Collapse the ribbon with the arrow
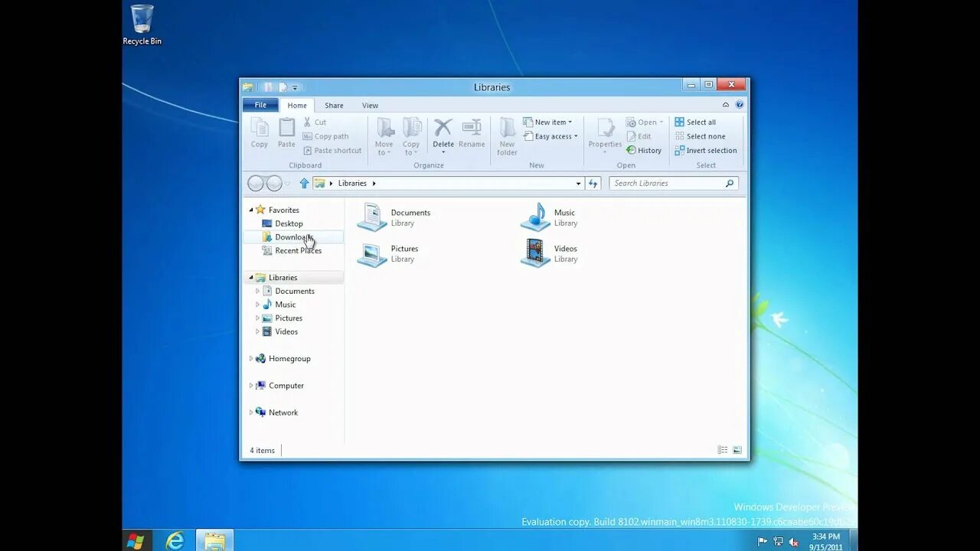This screenshot has width=980, height=551. (x=726, y=105)
